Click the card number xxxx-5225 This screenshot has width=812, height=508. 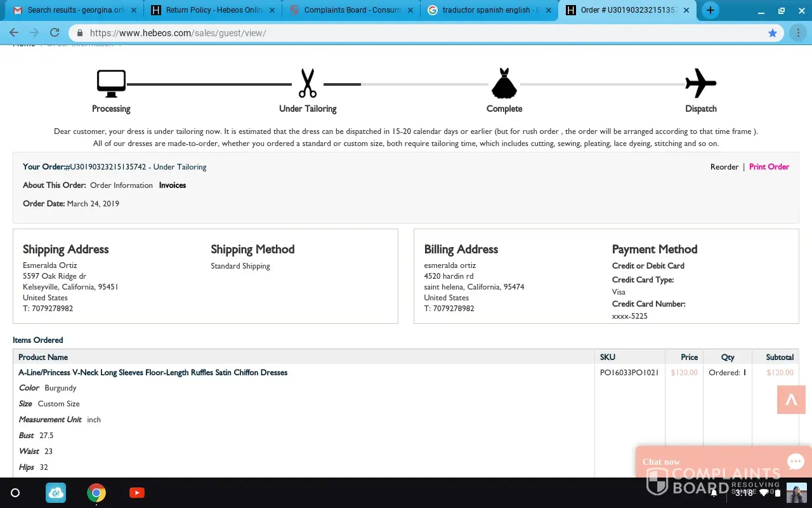(630, 316)
